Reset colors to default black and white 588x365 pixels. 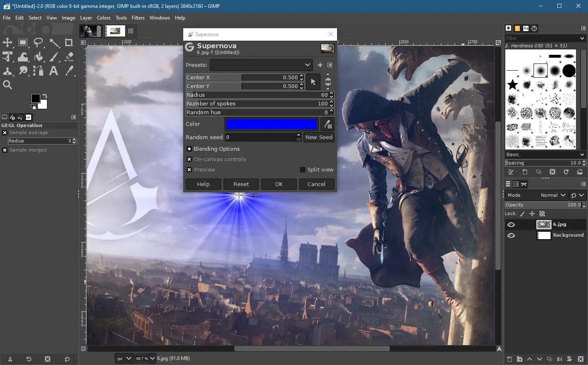tap(33, 106)
